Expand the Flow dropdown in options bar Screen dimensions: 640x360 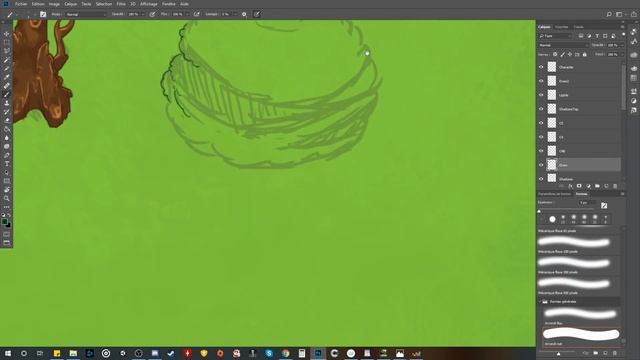[187, 14]
